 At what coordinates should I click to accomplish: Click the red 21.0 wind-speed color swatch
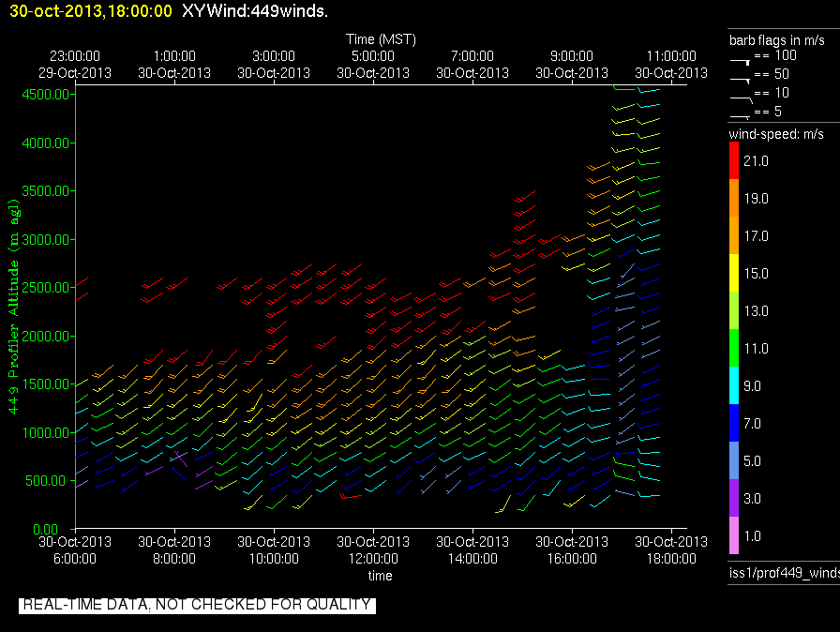734,160
